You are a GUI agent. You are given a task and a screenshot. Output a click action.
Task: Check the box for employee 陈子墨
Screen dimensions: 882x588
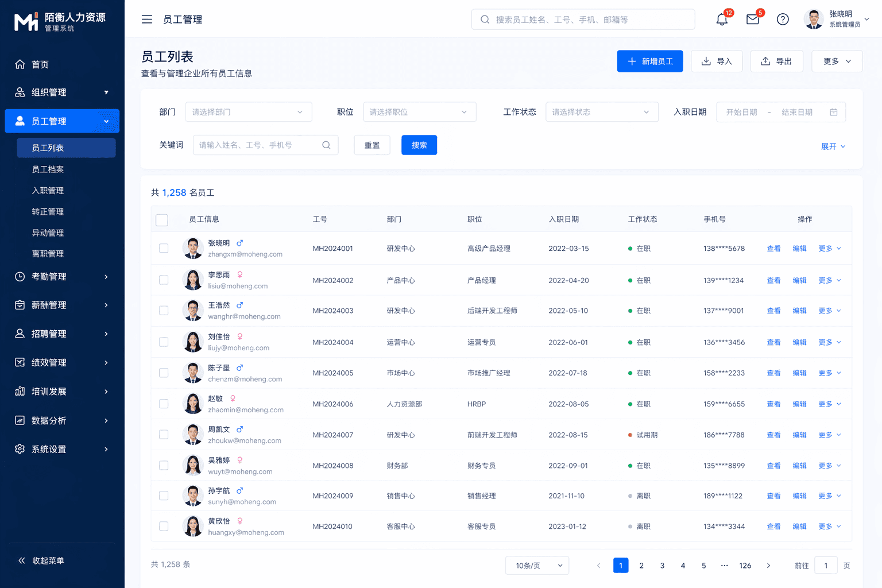164,373
